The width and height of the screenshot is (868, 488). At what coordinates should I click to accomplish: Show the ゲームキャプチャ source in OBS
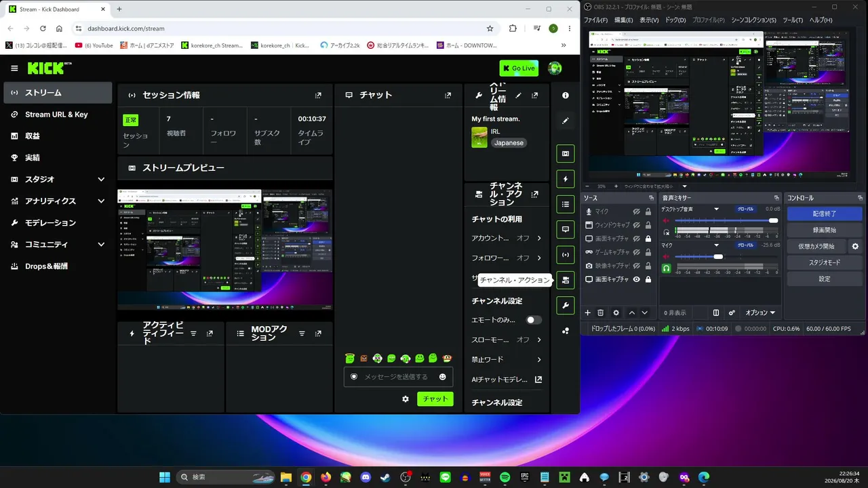pyautogui.click(x=637, y=252)
